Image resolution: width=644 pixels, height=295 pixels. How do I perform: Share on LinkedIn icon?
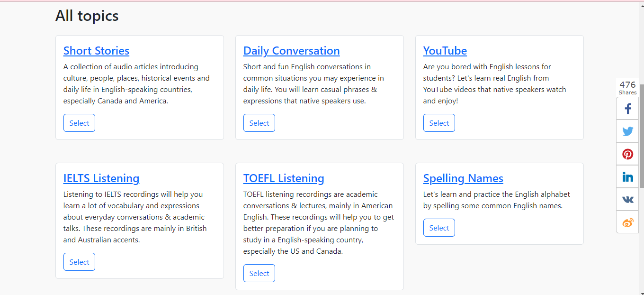pos(628,177)
